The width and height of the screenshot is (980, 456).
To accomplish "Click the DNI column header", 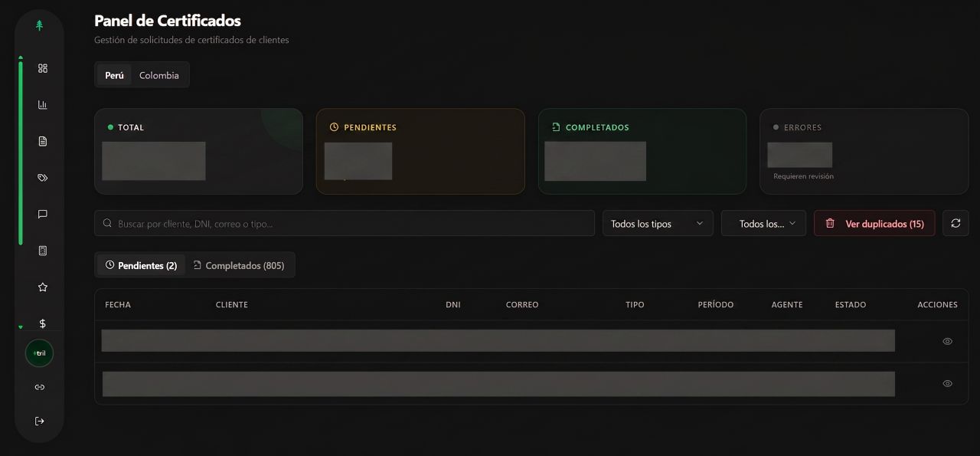I will coord(453,304).
